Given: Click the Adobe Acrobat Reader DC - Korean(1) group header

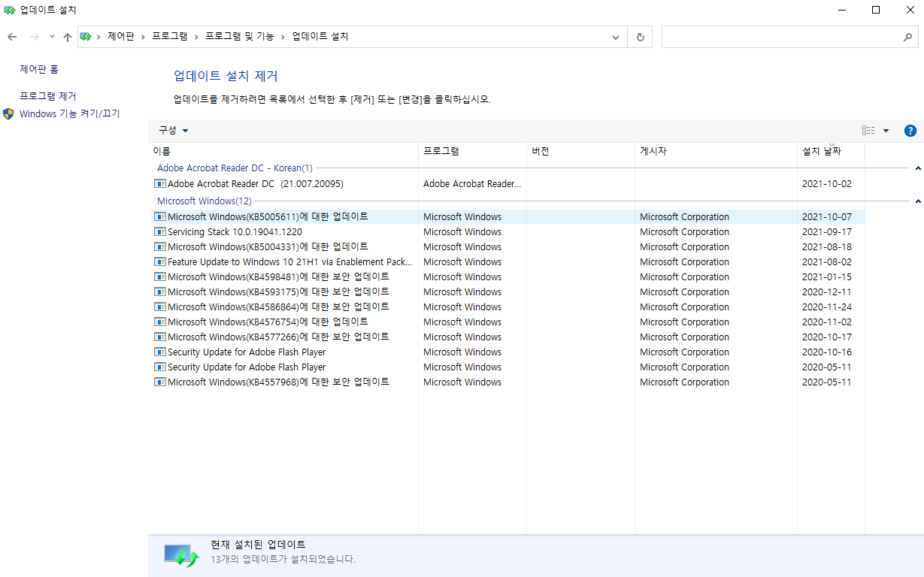Looking at the screenshot, I should (235, 168).
